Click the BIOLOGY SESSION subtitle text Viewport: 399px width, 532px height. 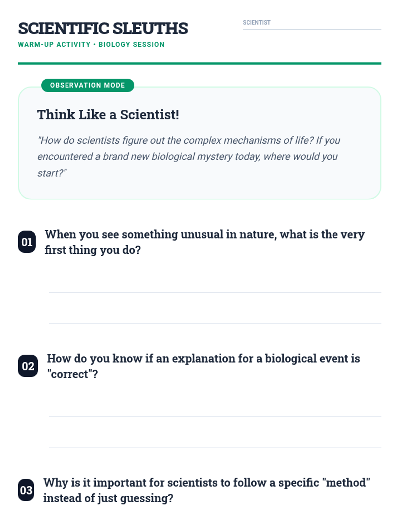click(x=131, y=45)
